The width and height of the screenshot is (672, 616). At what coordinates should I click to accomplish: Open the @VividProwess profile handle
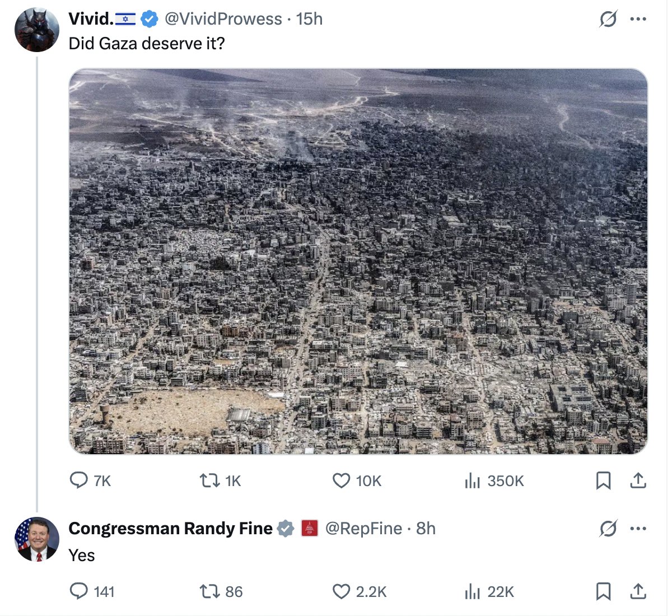223,19
